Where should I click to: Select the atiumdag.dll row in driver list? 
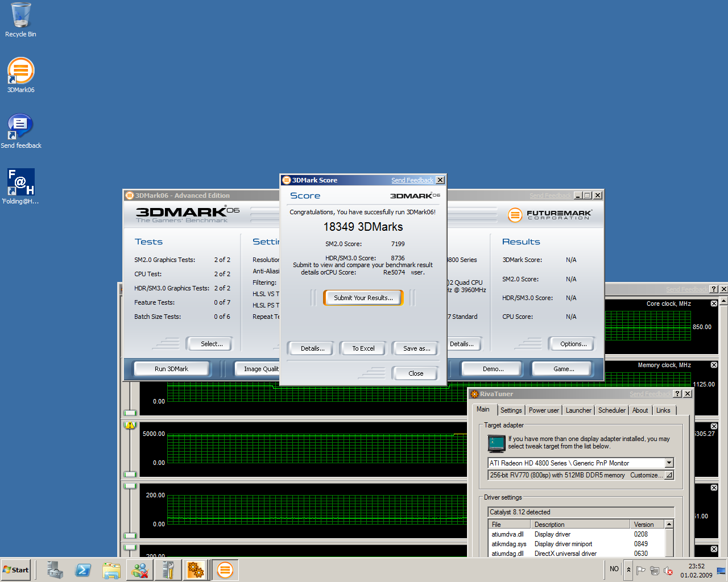point(576,554)
